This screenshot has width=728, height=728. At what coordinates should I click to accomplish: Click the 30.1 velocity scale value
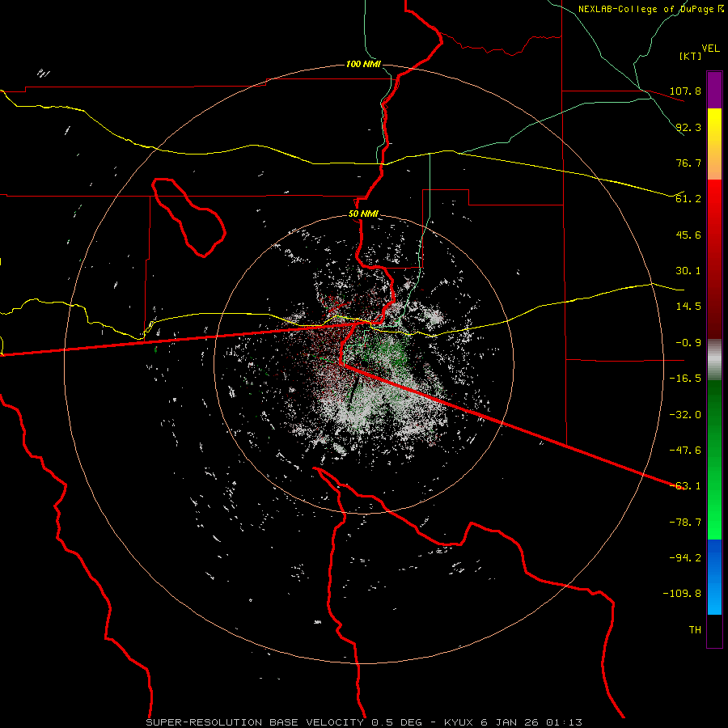pyautogui.click(x=688, y=271)
